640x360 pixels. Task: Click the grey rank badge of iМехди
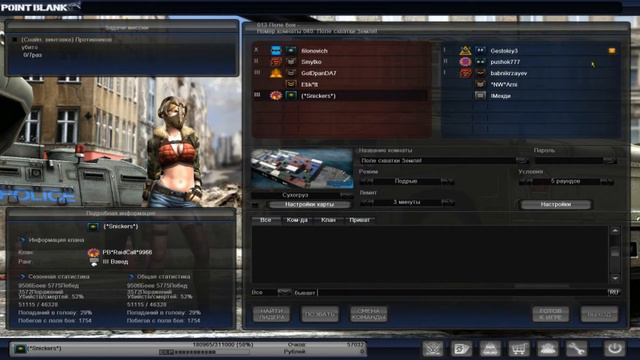point(480,96)
